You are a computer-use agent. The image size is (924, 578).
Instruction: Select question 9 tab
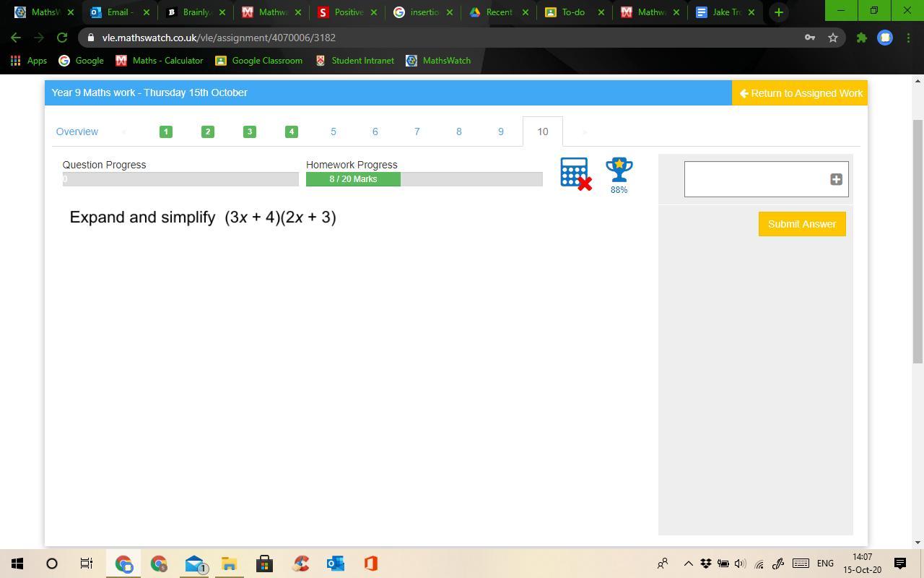(501, 131)
